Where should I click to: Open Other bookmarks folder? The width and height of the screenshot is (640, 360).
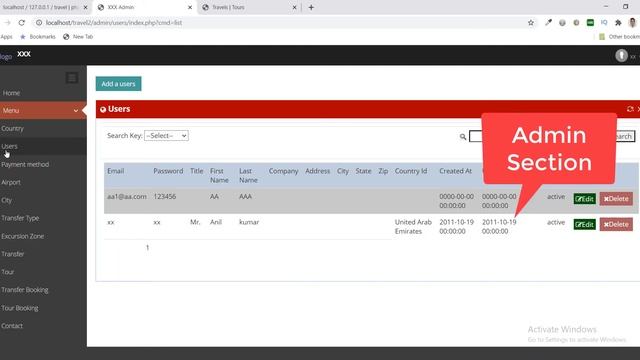coord(620,37)
